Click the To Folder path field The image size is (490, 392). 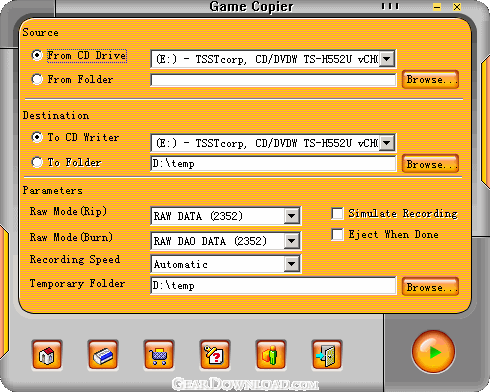[x=273, y=164]
